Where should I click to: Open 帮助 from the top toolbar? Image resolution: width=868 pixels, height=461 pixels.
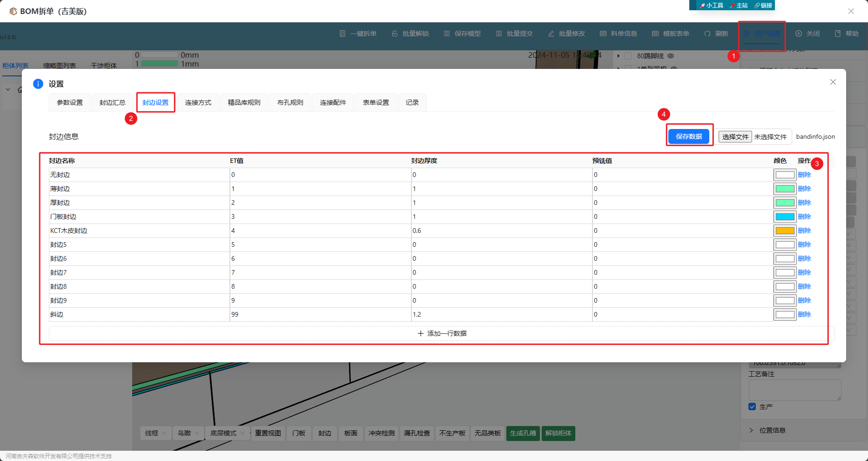coord(847,34)
